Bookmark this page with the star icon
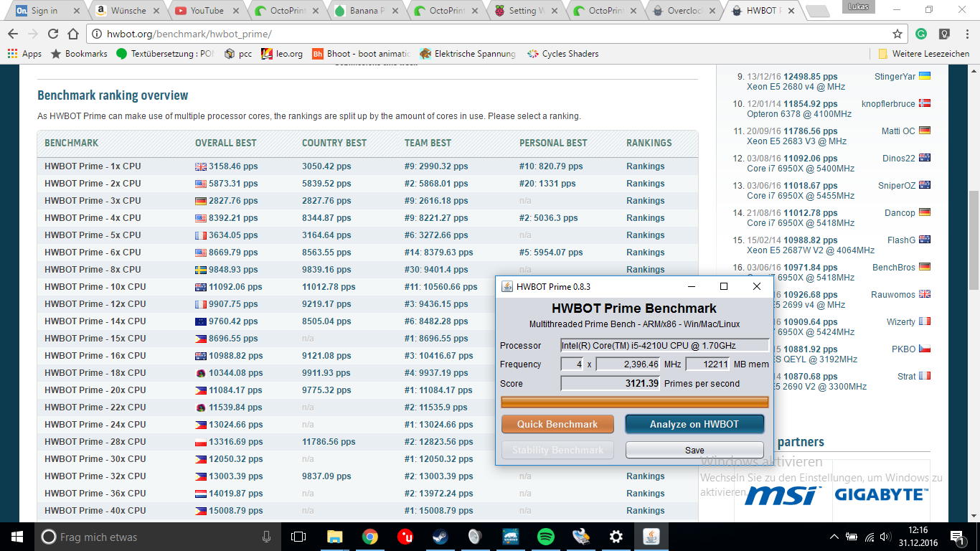 897,34
